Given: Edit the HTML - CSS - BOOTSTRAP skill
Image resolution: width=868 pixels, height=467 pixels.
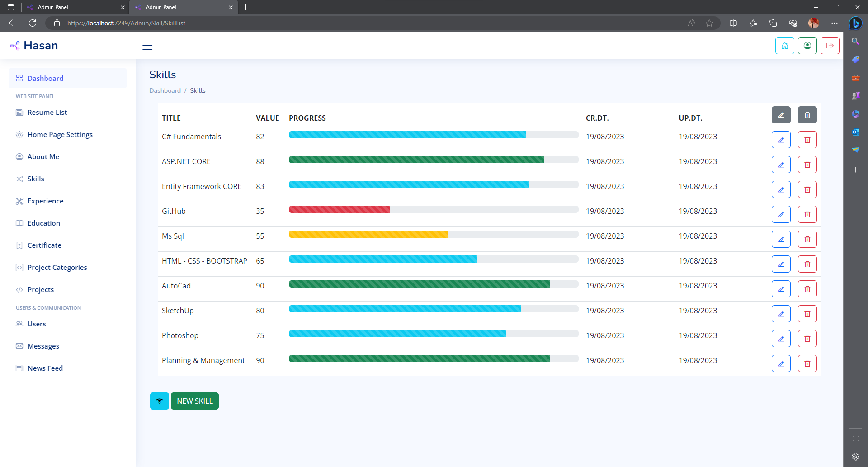Looking at the screenshot, I should (x=781, y=264).
